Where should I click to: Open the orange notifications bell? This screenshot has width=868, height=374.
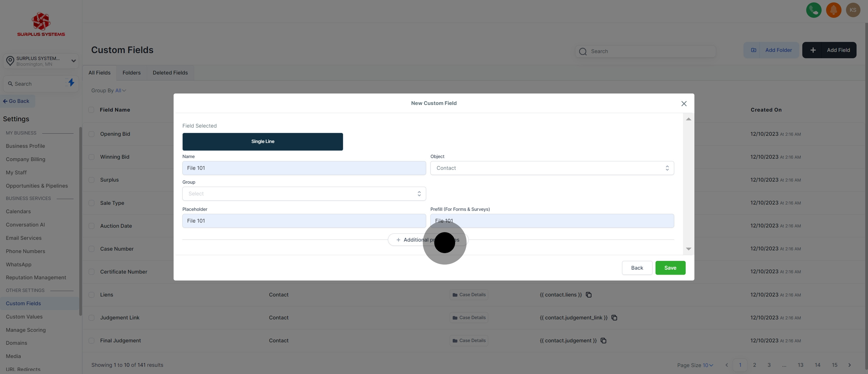(x=833, y=10)
